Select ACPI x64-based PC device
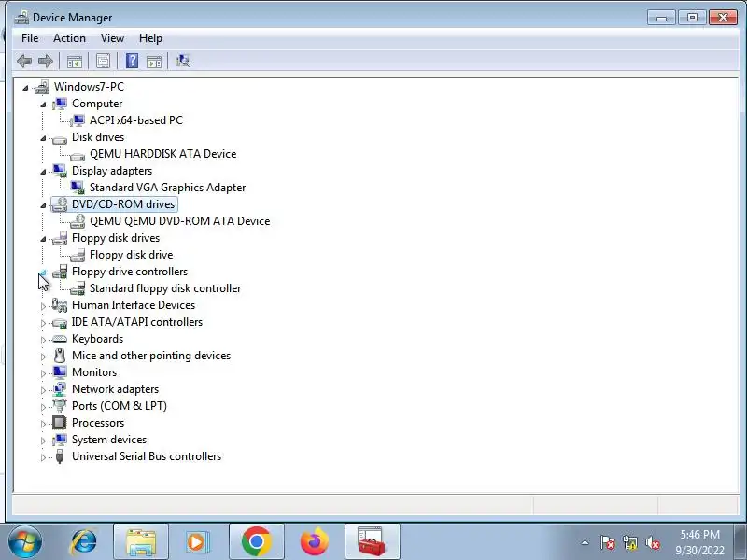Image resolution: width=747 pixels, height=560 pixels. coord(136,120)
